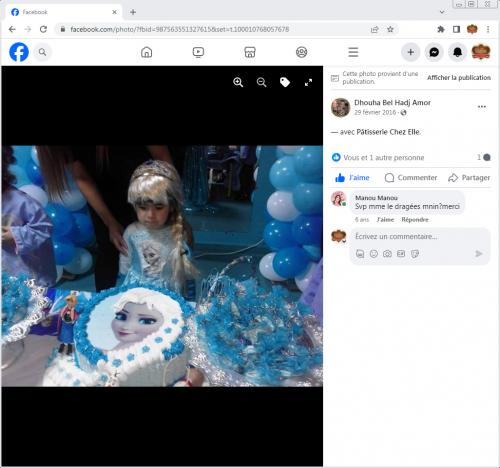
Task: Open the notifications bell
Action: [457, 52]
